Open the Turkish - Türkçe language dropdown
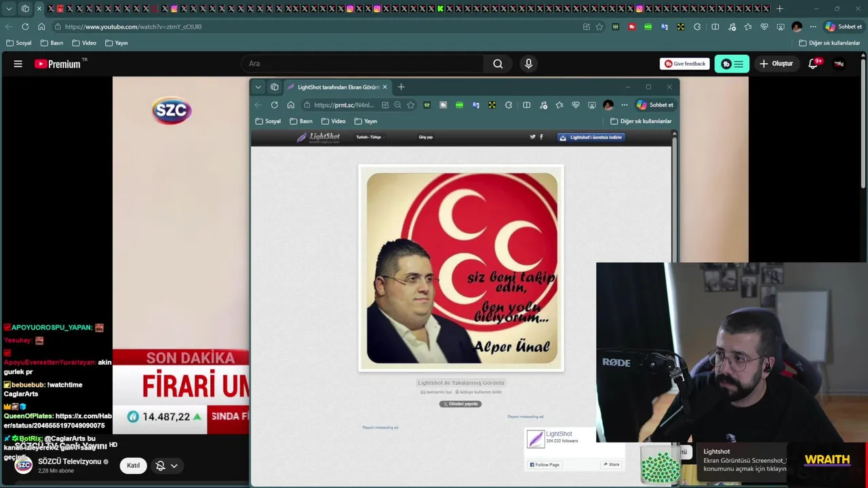The height and width of the screenshot is (488, 868). pos(369,137)
